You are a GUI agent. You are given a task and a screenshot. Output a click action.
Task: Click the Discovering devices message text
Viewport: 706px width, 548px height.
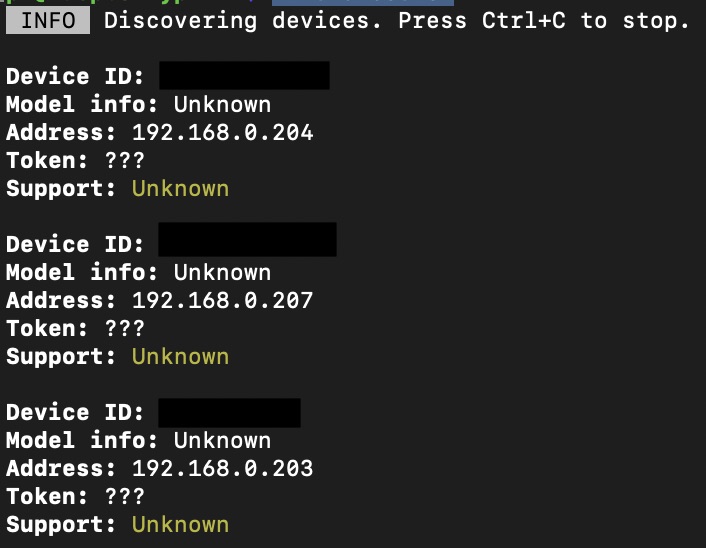coord(397,21)
